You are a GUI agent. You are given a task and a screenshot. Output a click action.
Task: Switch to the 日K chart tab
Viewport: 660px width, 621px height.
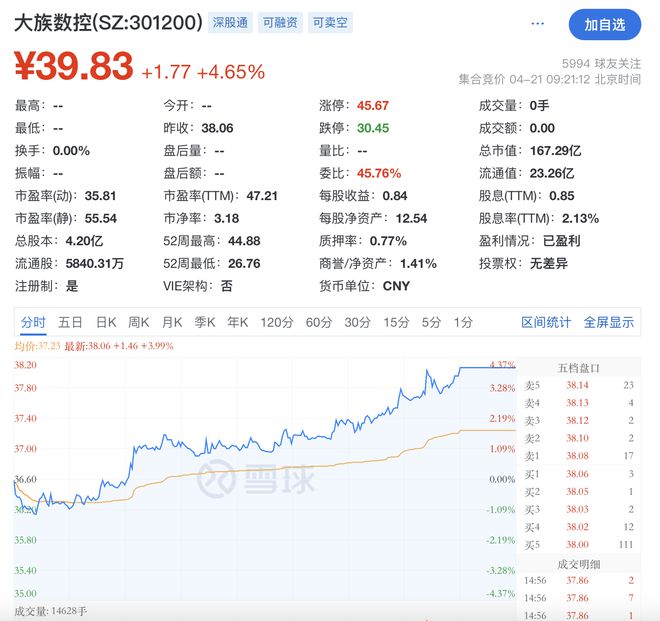(x=106, y=322)
